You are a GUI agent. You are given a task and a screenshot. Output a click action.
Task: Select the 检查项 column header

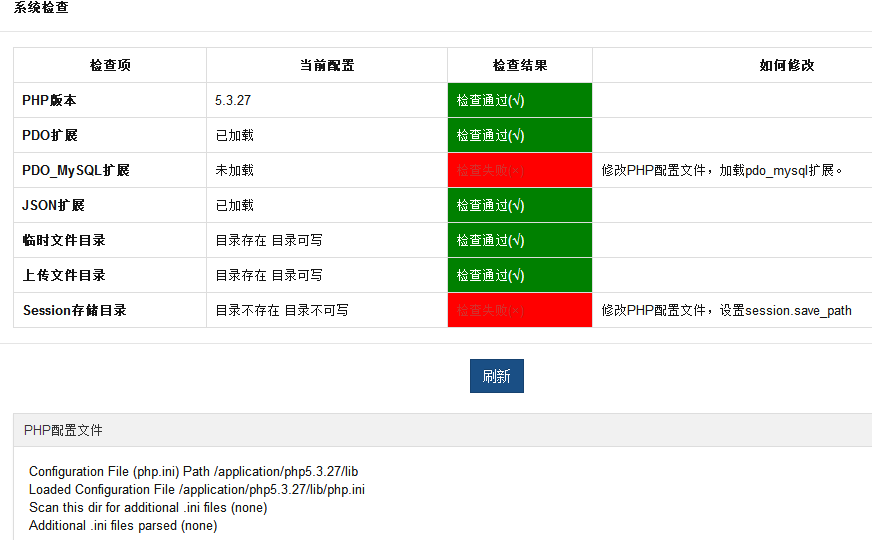110,66
